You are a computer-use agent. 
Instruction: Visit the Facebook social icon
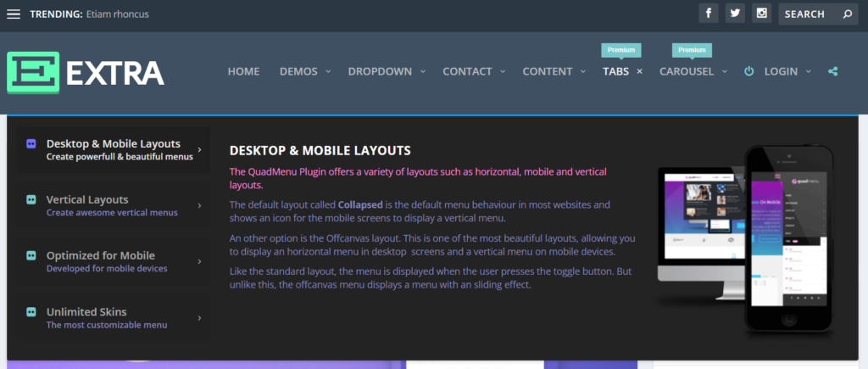[x=709, y=14]
